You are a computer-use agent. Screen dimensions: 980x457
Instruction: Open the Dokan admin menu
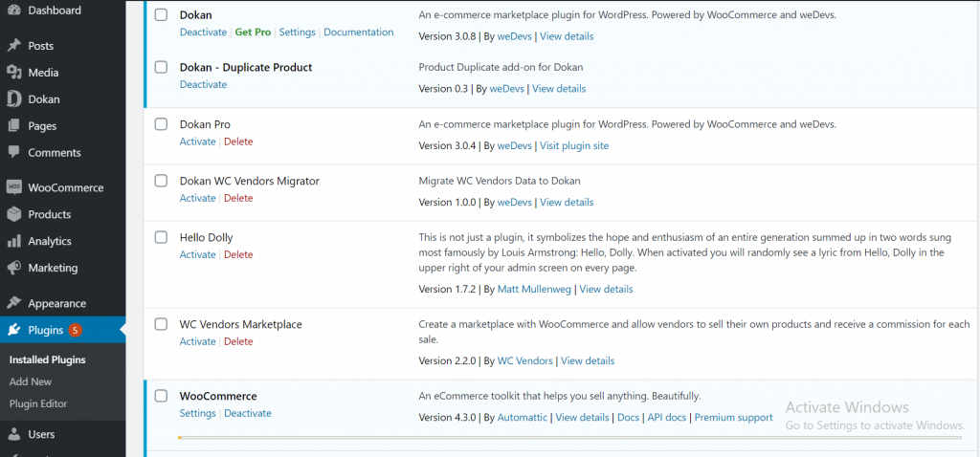tap(44, 99)
